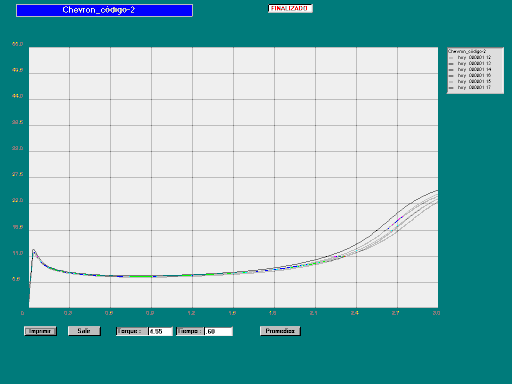Click the 0.3 label on the time axis
The image size is (512, 384).
tap(68, 313)
